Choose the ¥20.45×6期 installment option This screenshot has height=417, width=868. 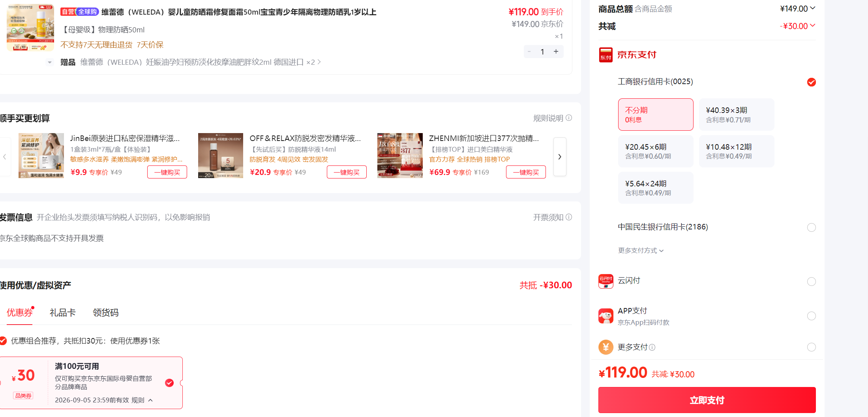coord(656,151)
